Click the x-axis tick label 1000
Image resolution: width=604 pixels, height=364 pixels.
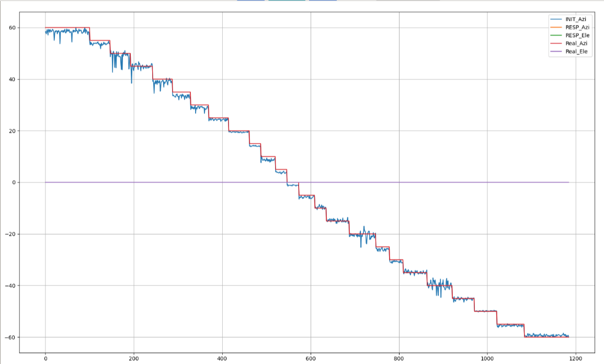[x=487, y=359]
